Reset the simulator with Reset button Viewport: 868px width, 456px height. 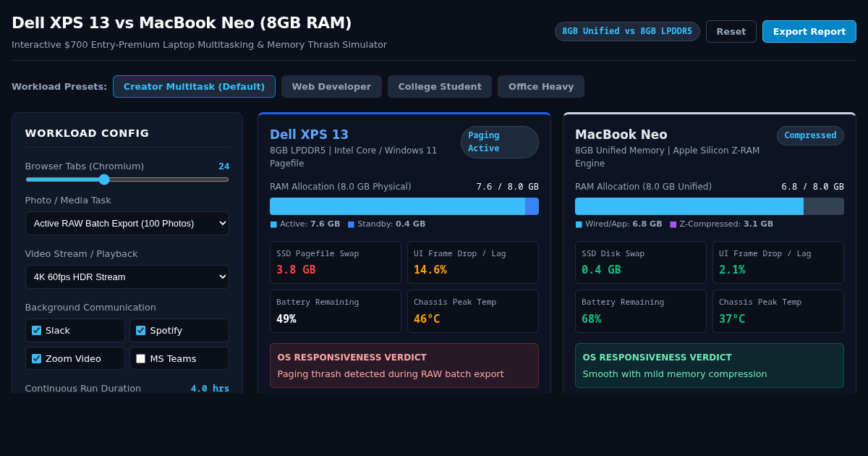[x=731, y=31]
